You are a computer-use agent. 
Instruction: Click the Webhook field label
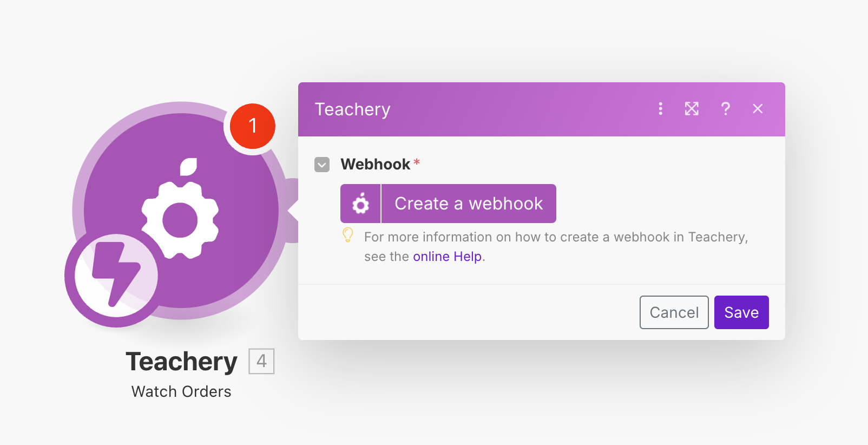click(x=375, y=164)
